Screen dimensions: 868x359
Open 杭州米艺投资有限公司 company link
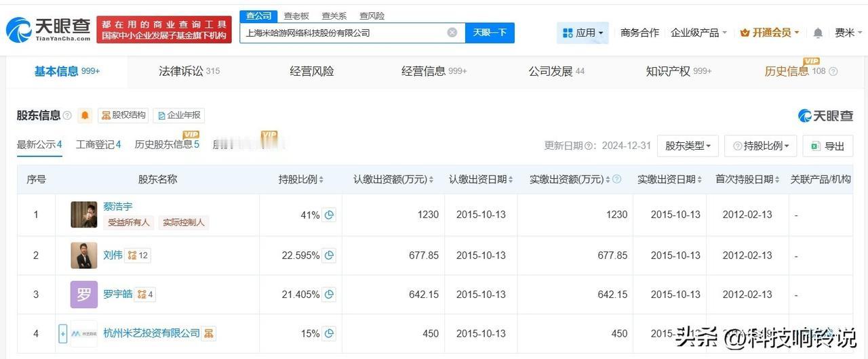(152, 333)
